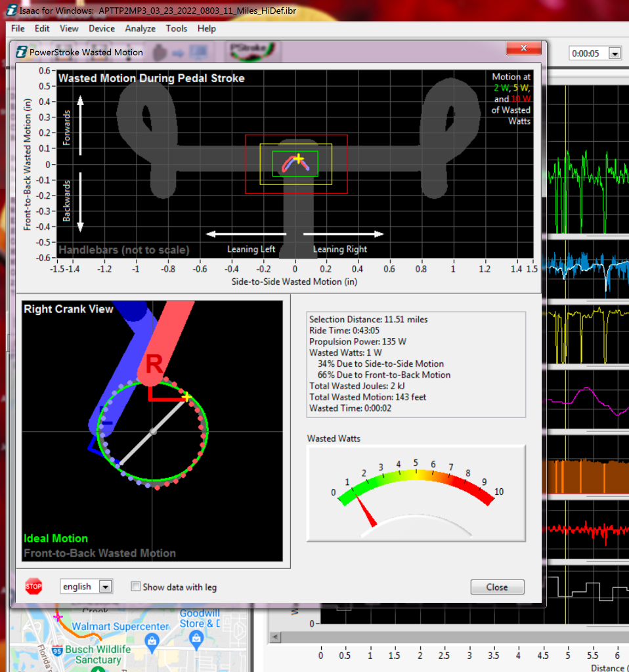Open the 0:00:05 time selector dropdown
The width and height of the screenshot is (629, 672).
click(x=615, y=53)
